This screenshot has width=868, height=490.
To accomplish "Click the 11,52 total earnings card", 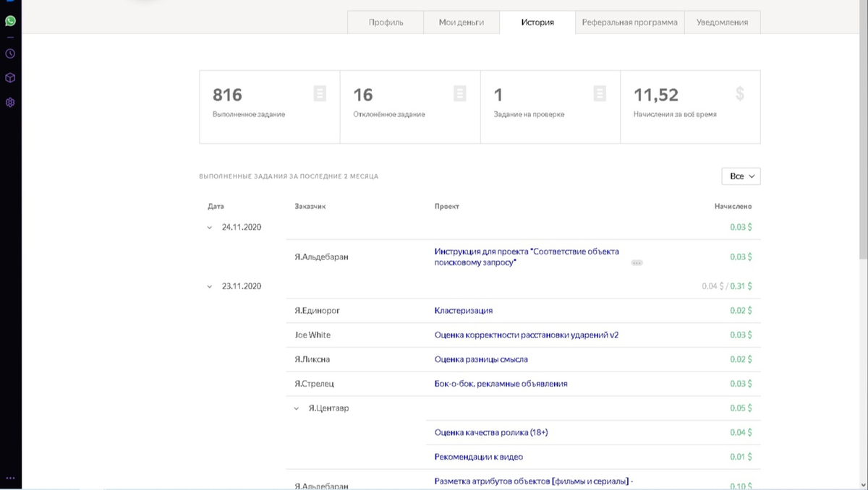I will [x=690, y=107].
